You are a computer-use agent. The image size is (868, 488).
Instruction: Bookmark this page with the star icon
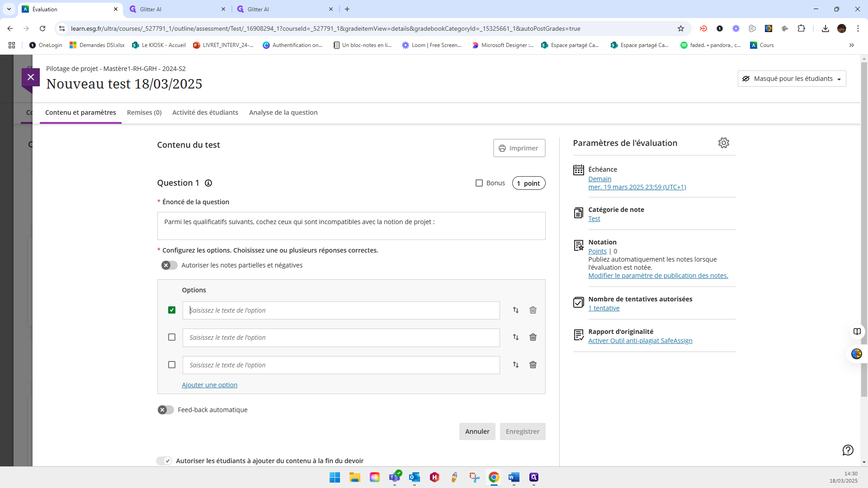point(681,28)
